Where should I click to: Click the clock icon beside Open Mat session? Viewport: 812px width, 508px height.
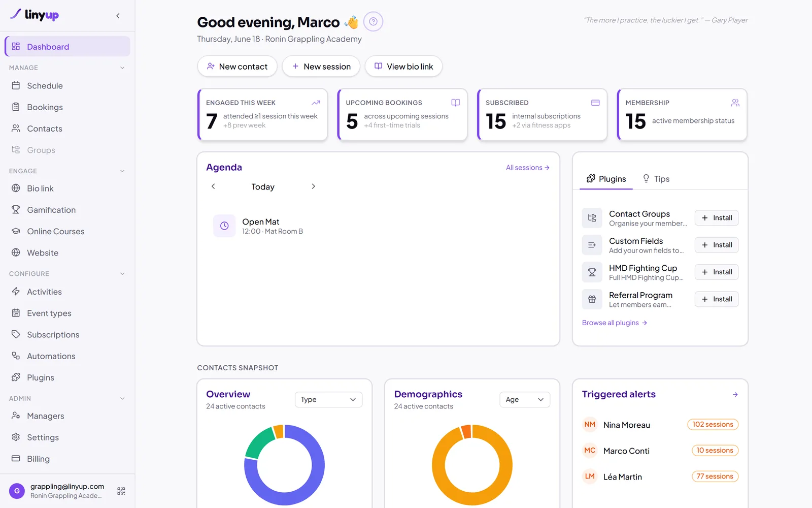click(224, 226)
